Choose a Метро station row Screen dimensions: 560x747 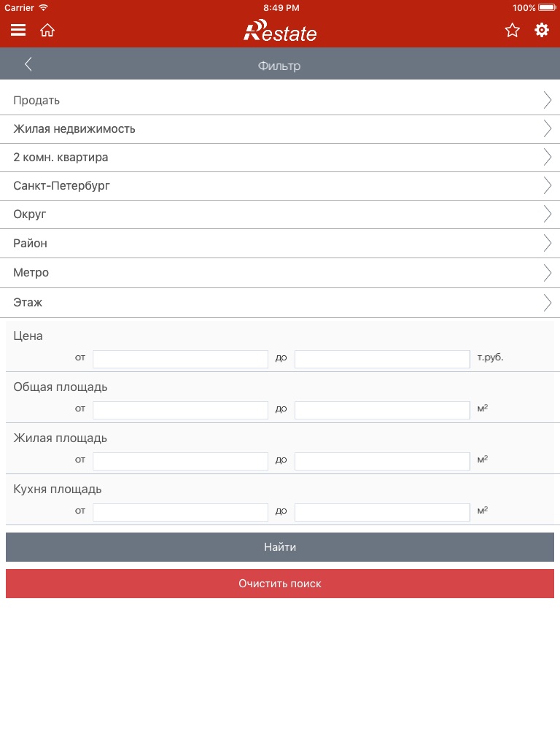point(280,273)
